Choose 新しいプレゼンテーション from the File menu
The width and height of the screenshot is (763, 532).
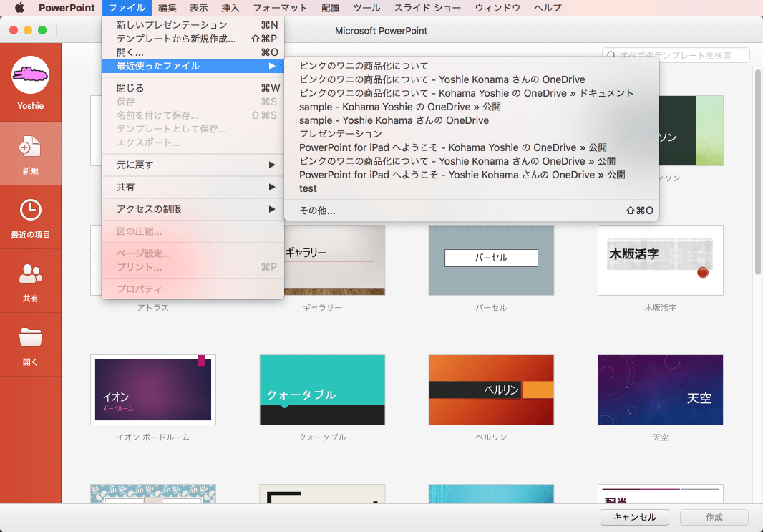tap(193, 25)
